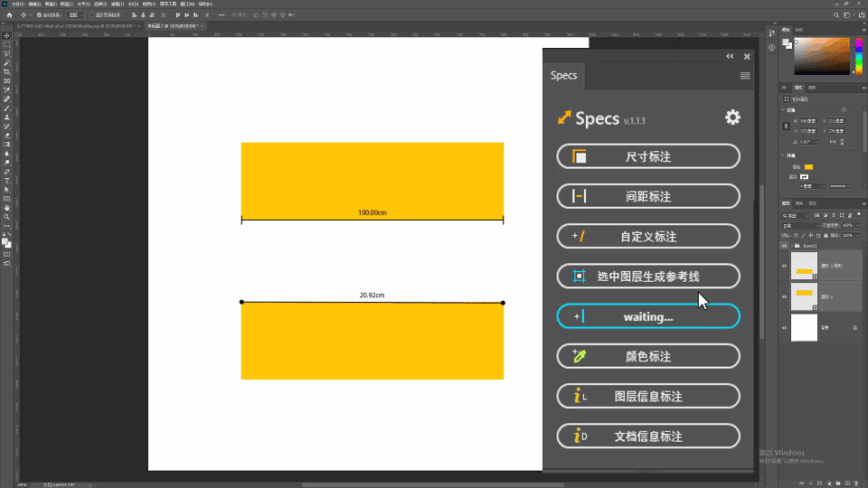Switch to the Channels tab beside Layers

click(798, 203)
